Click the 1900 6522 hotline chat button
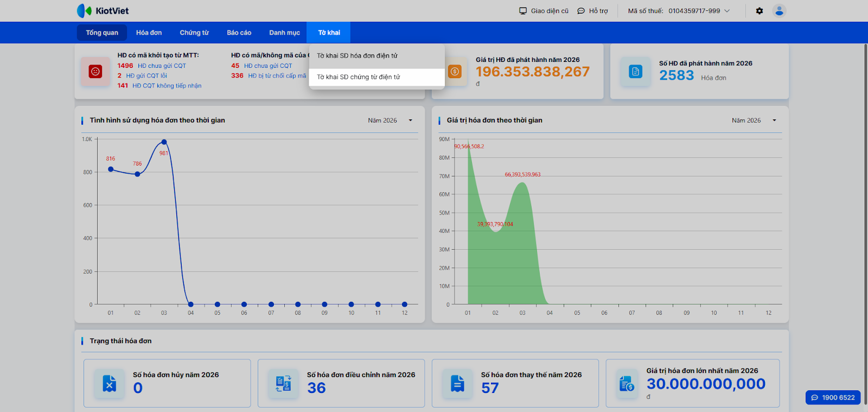 833,397
